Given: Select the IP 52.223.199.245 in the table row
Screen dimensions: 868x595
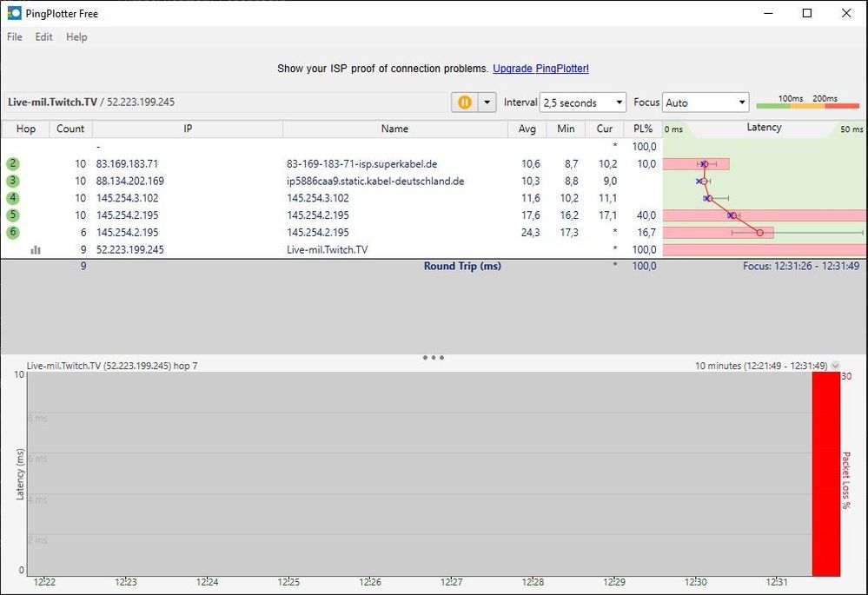Looking at the screenshot, I should click(130, 249).
